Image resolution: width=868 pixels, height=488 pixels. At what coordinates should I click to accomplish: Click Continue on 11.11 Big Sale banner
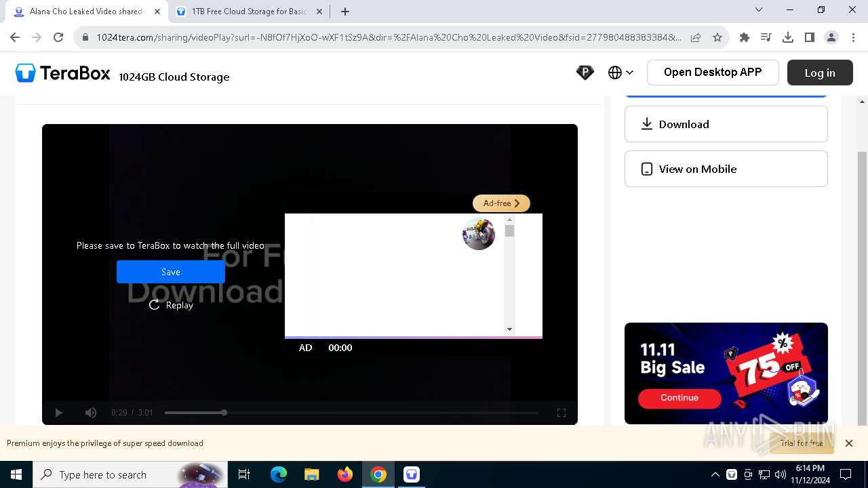pyautogui.click(x=679, y=398)
